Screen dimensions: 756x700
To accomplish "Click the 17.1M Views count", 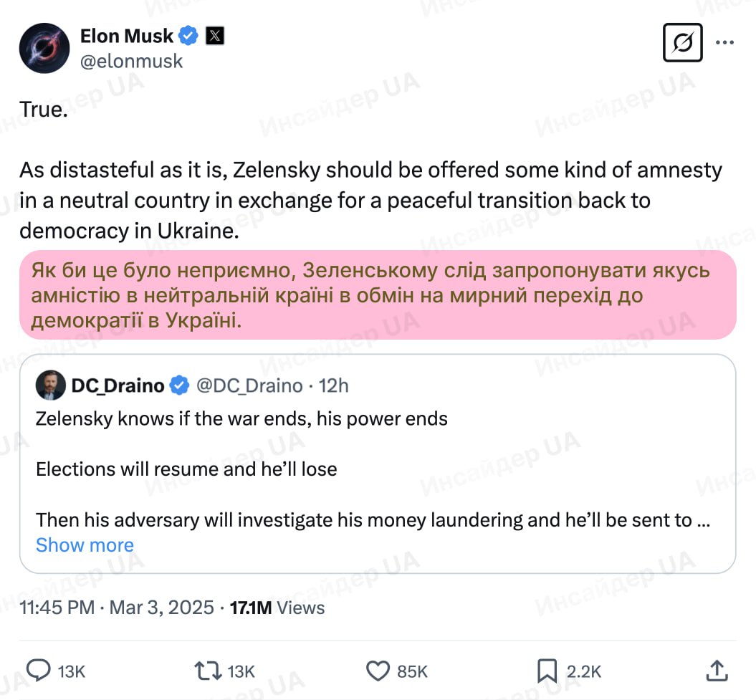I will tap(277, 608).
